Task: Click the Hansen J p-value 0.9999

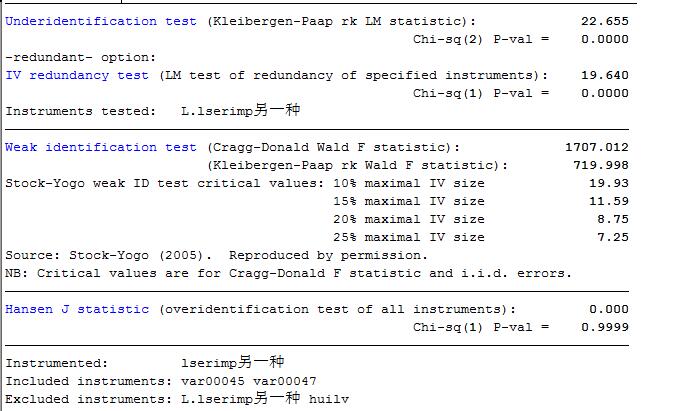Action: (604, 327)
